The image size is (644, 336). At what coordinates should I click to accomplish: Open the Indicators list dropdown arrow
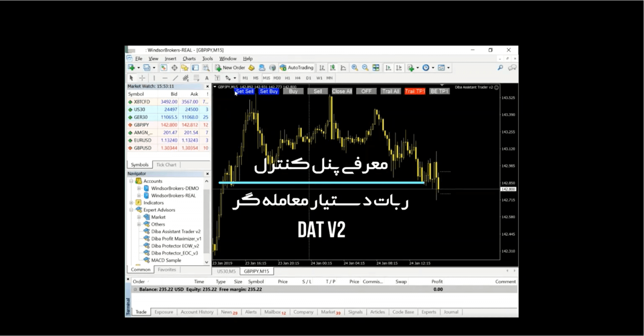tap(417, 68)
